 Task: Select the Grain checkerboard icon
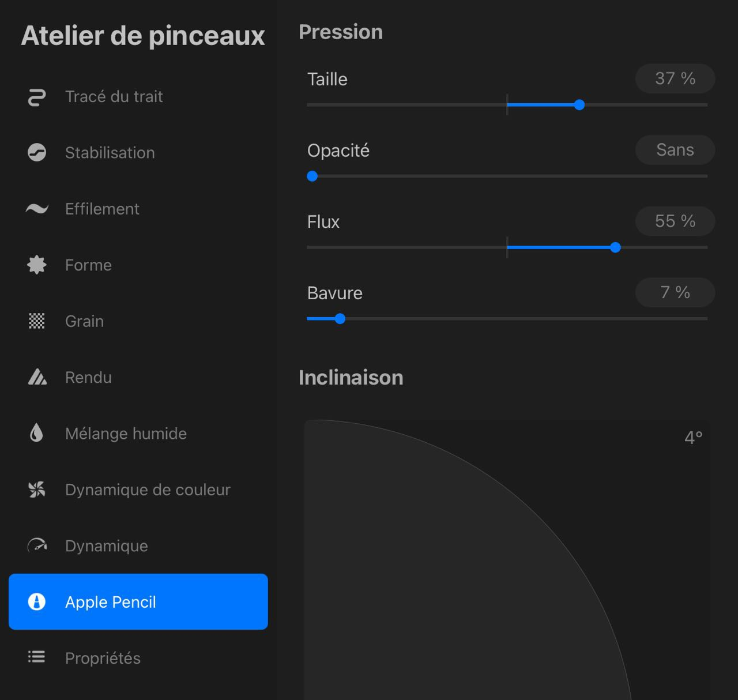[x=37, y=321]
